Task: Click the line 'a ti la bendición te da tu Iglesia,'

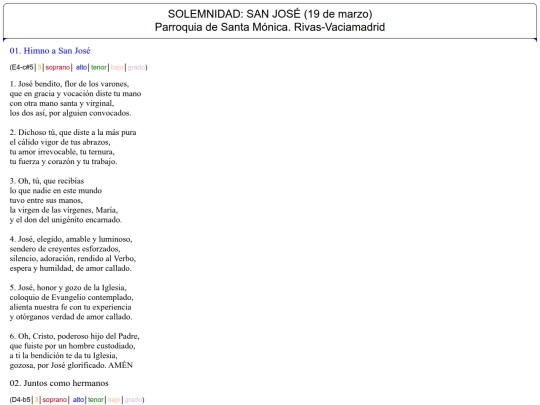Action: click(x=64, y=356)
